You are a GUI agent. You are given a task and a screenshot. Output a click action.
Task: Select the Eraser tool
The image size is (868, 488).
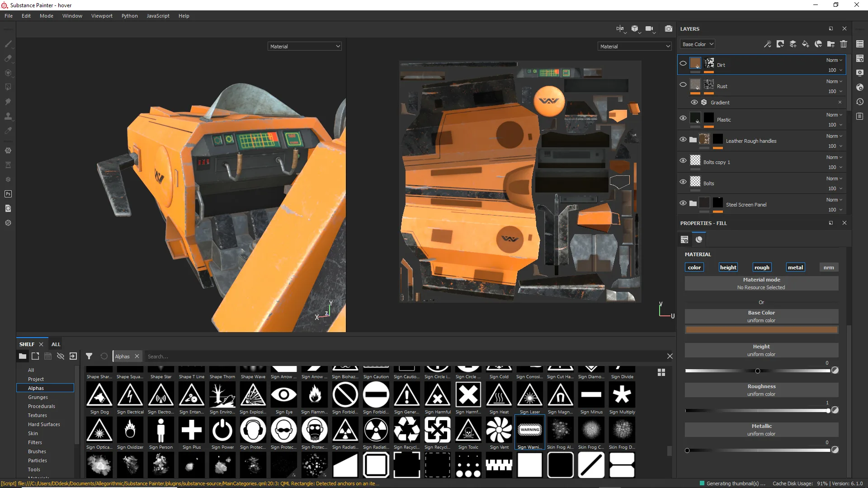[x=8, y=58]
